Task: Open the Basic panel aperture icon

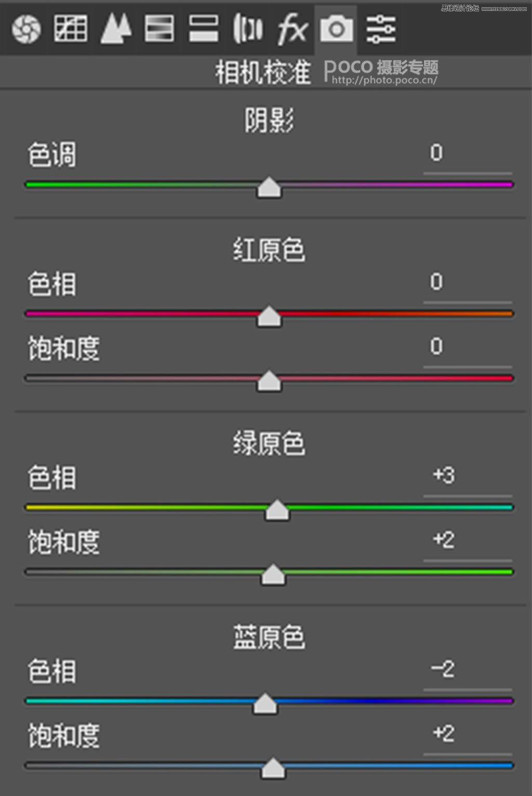Action: click(26, 29)
